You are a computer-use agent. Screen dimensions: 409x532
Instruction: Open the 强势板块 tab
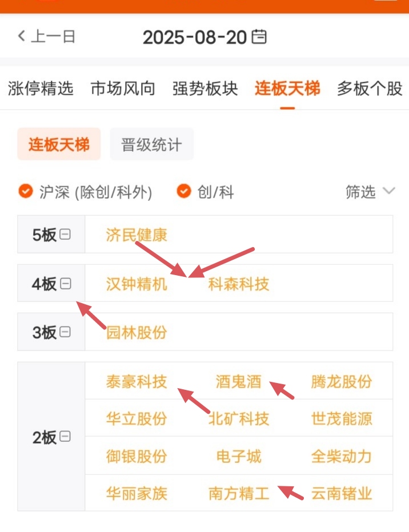coord(205,88)
